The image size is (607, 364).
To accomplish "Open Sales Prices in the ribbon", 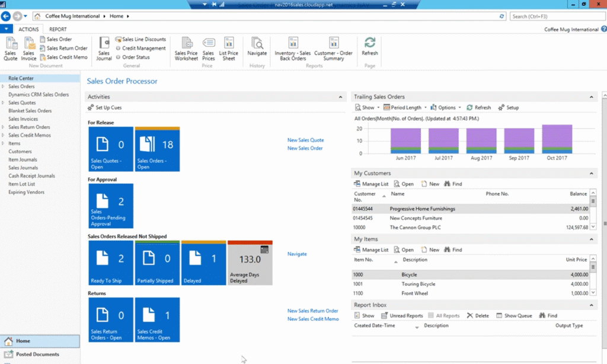I will [x=208, y=49].
